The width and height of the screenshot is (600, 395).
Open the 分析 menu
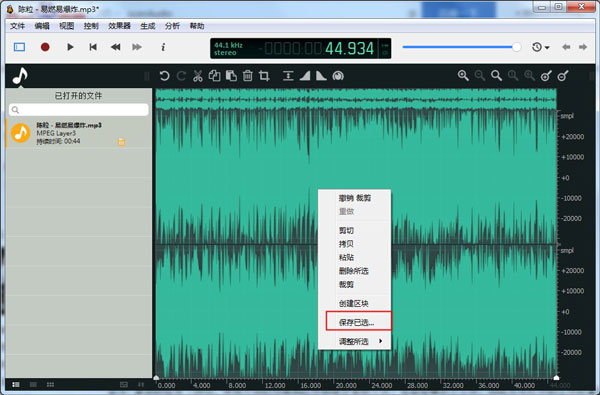(172, 26)
